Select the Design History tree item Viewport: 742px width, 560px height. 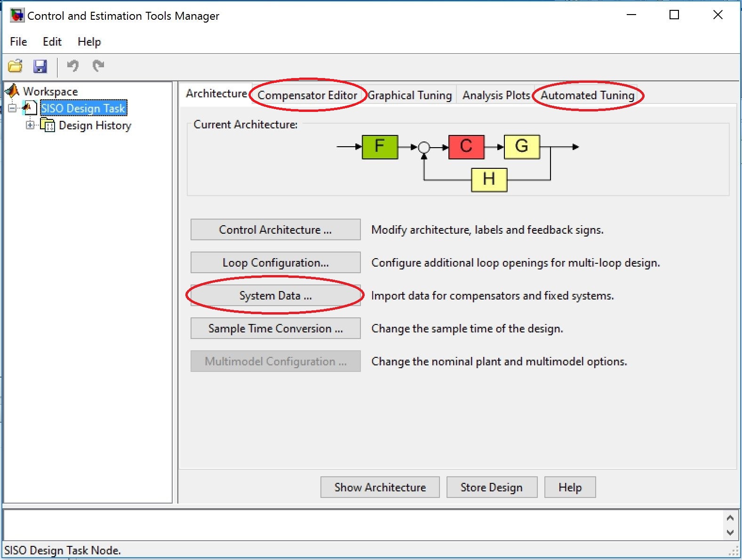(95, 126)
